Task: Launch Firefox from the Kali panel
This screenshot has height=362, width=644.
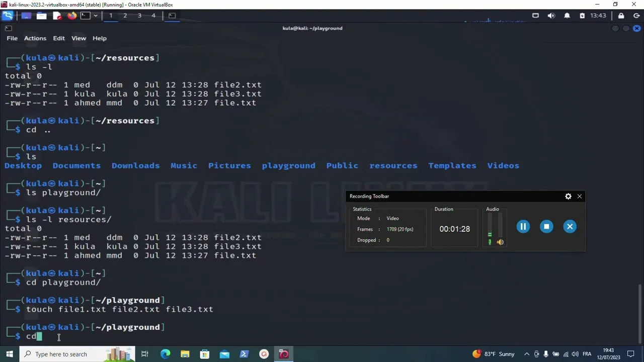Action: tap(72, 16)
